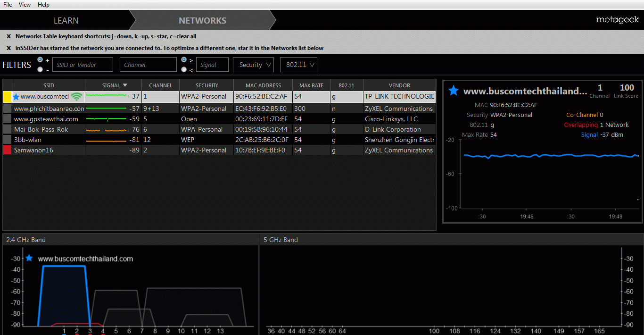Select the 3bb-wlan network row
Screen dimensions: 644x335
[219, 140]
